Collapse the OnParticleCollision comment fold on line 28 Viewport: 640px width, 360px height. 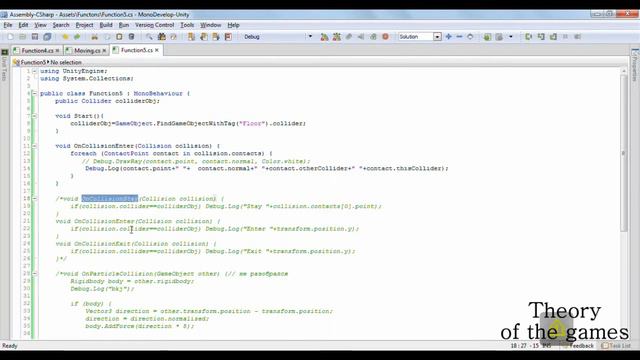[x=35, y=273]
